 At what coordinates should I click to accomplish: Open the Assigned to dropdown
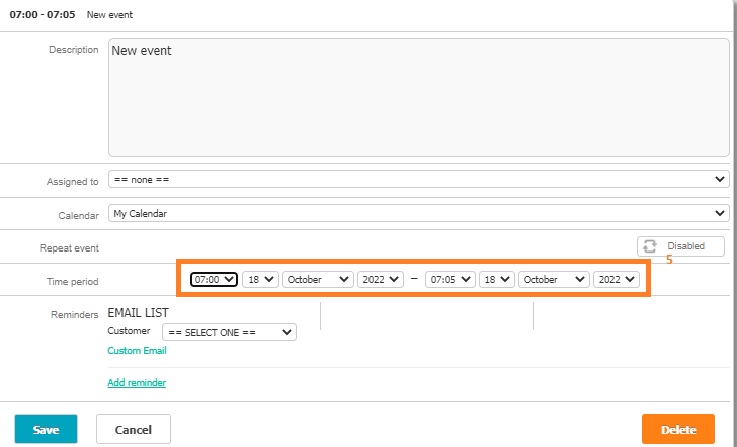click(x=419, y=179)
